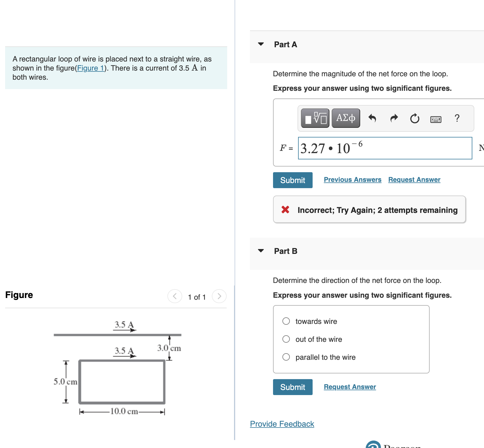Open the Greek symbols ΑΣφ palette

(x=345, y=118)
